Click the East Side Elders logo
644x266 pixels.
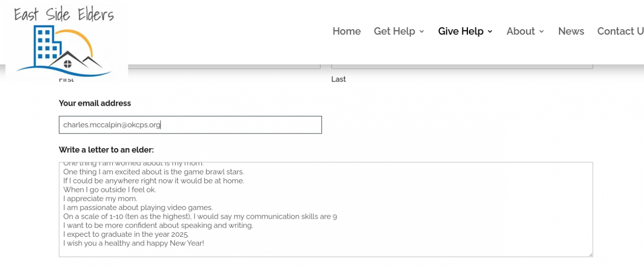[x=66, y=43]
